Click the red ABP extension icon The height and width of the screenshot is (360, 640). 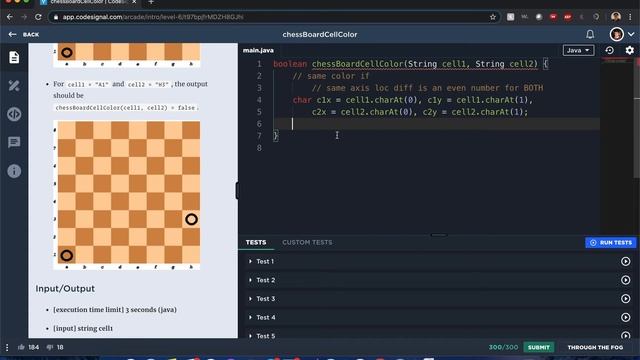pos(567,17)
